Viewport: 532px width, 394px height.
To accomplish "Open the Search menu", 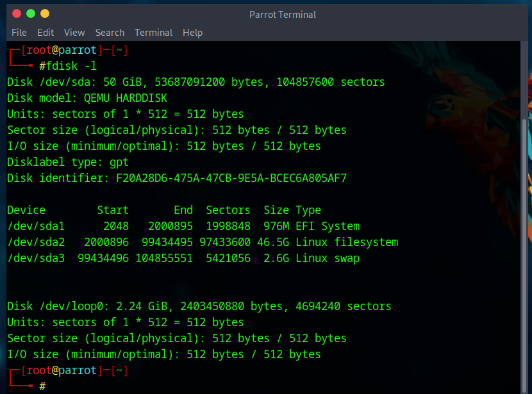I will pos(110,32).
